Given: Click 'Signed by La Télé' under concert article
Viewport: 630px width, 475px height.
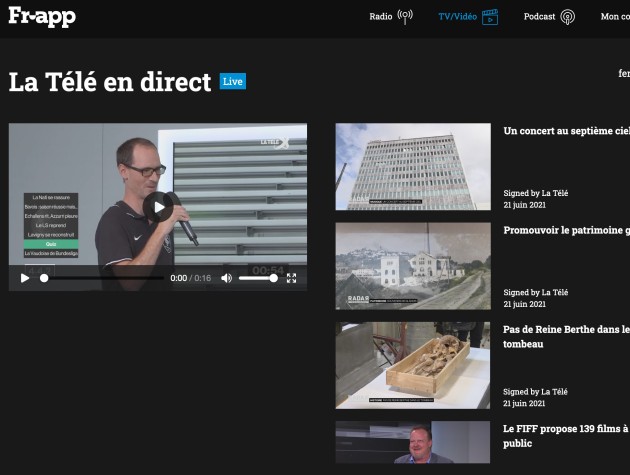Looking at the screenshot, I should click(x=536, y=193).
